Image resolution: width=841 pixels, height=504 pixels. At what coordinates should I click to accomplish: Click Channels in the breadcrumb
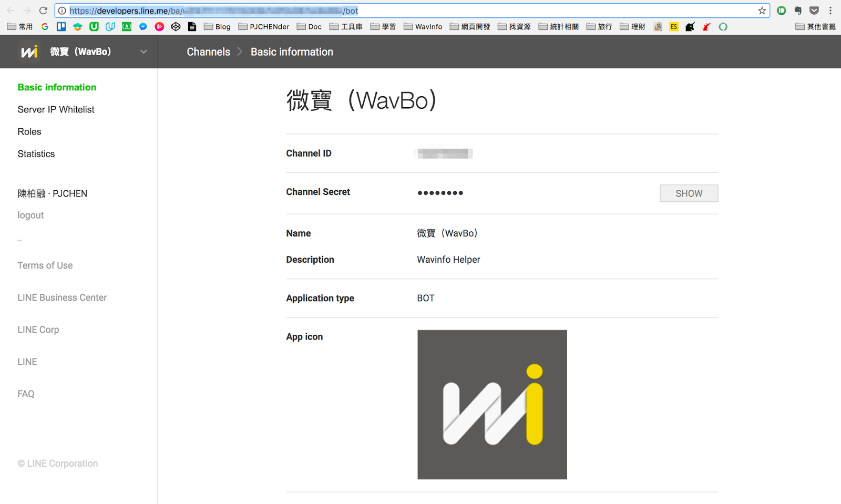click(208, 52)
